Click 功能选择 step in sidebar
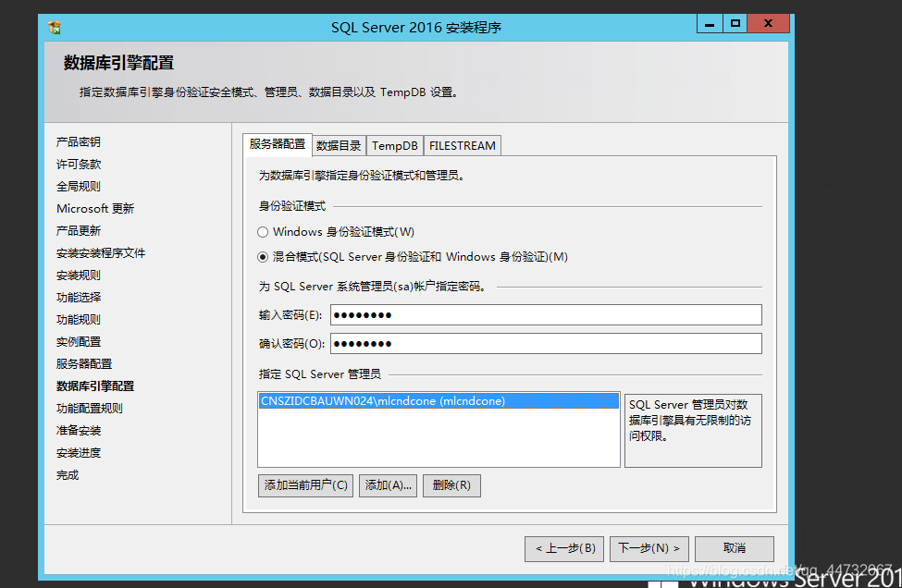This screenshot has width=902, height=588. click(79, 297)
